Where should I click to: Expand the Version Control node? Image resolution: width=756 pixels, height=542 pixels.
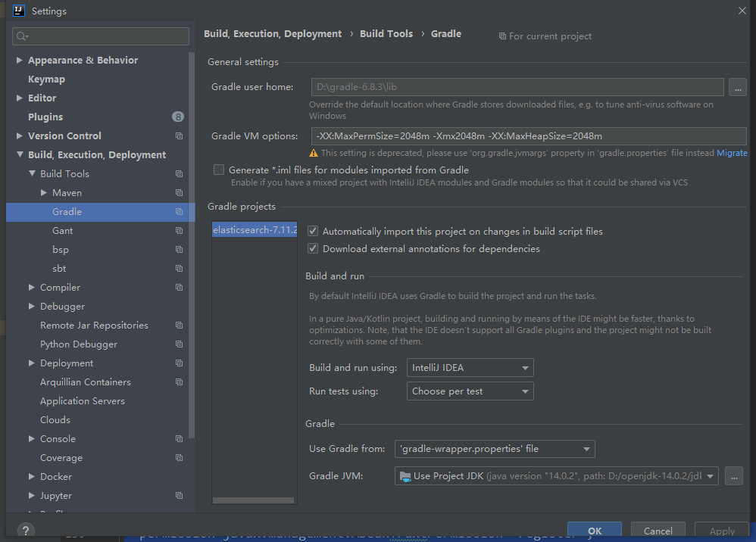[x=19, y=135]
